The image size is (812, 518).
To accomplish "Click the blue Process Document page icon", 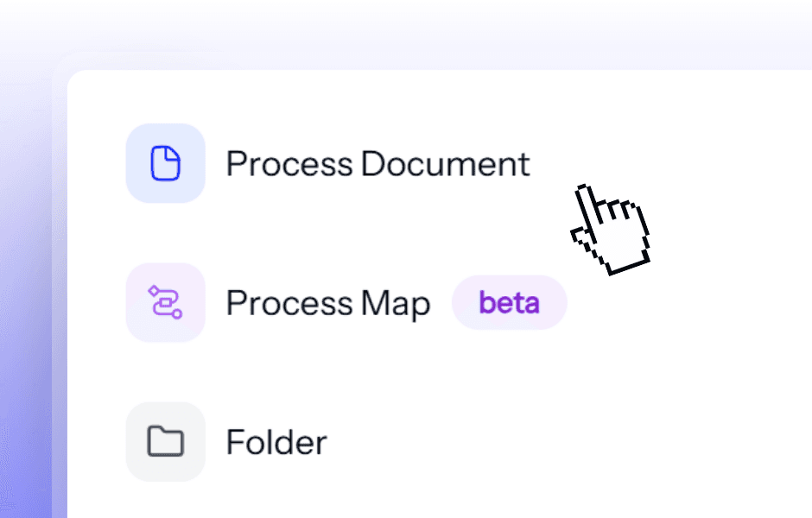I will point(166,163).
